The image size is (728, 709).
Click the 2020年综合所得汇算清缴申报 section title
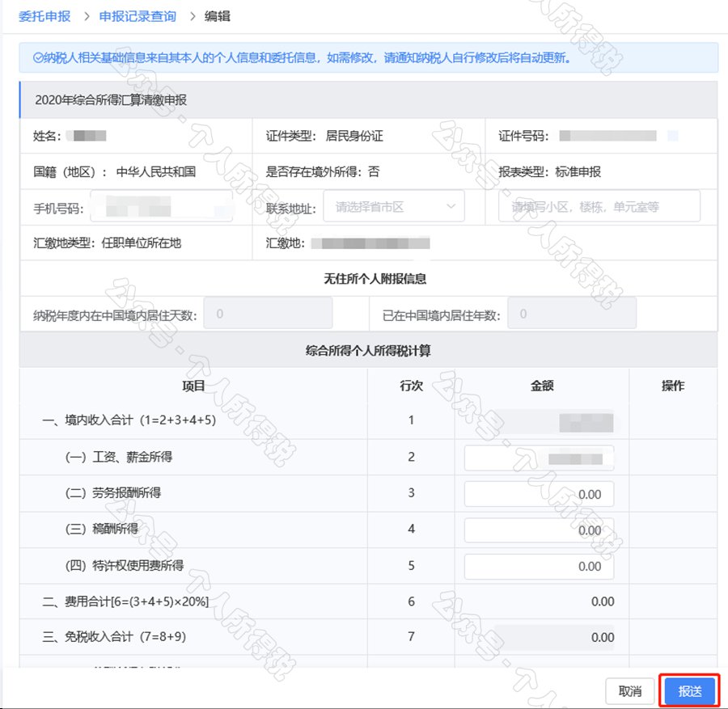coord(112,100)
